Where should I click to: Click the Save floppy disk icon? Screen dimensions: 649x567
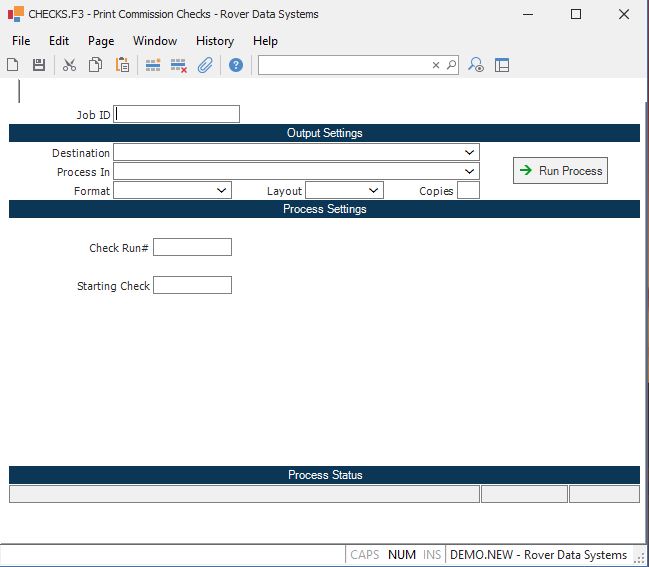point(39,65)
